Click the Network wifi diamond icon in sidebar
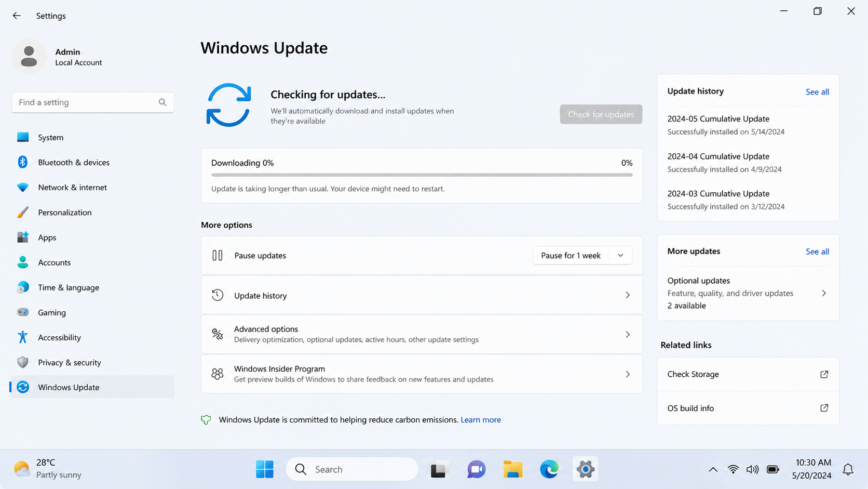 [x=23, y=187]
